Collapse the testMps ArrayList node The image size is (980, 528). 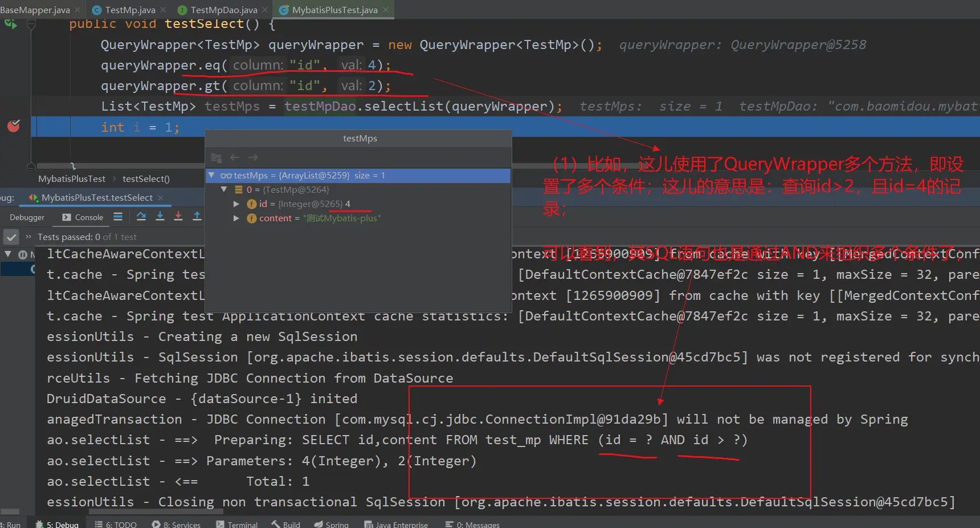(x=212, y=175)
